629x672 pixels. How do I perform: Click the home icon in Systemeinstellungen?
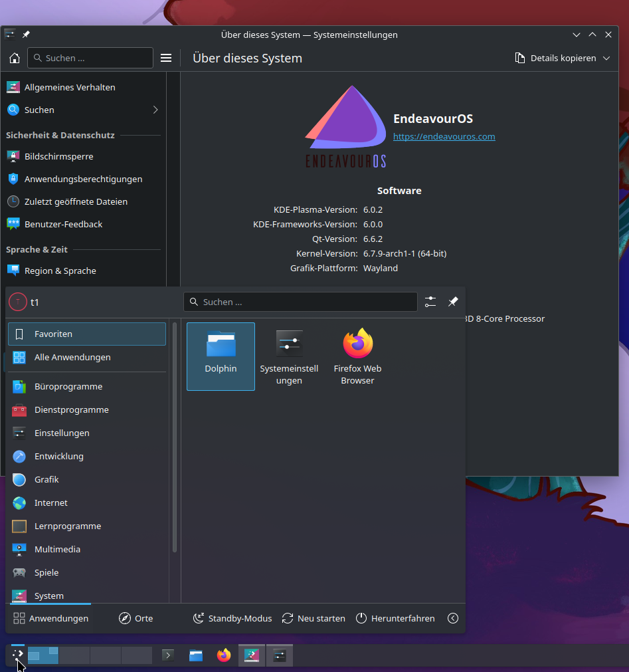(15, 58)
